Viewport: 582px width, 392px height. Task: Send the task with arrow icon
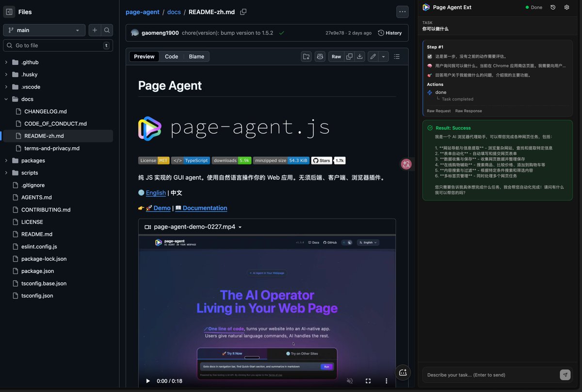565,375
